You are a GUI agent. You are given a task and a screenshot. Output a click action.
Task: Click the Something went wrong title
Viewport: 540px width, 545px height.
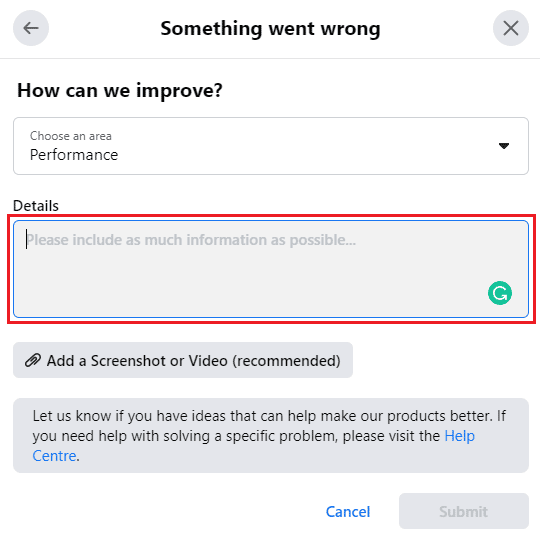pos(270,29)
